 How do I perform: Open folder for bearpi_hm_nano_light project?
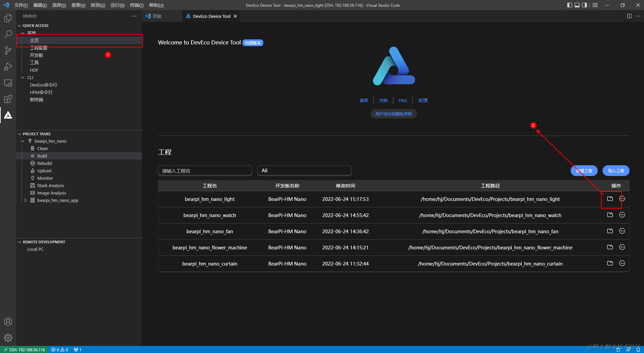pyautogui.click(x=610, y=199)
